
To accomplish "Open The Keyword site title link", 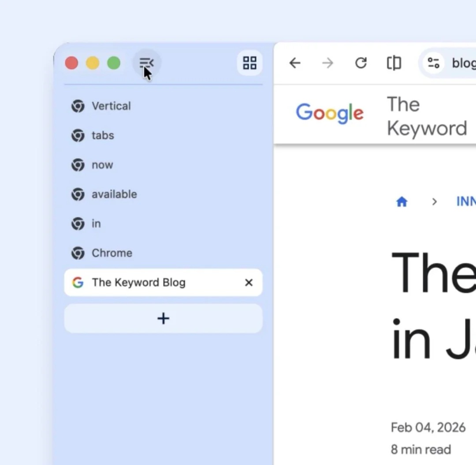I will click(x=427, y=116).
